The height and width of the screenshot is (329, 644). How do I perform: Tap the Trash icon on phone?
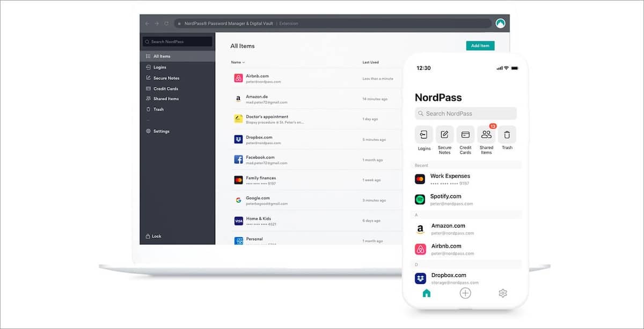tap(507, 135)
